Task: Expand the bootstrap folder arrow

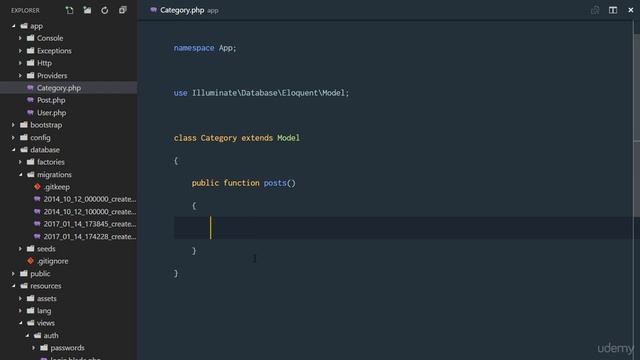Action: pyautogui.click(x=13, y=125)
